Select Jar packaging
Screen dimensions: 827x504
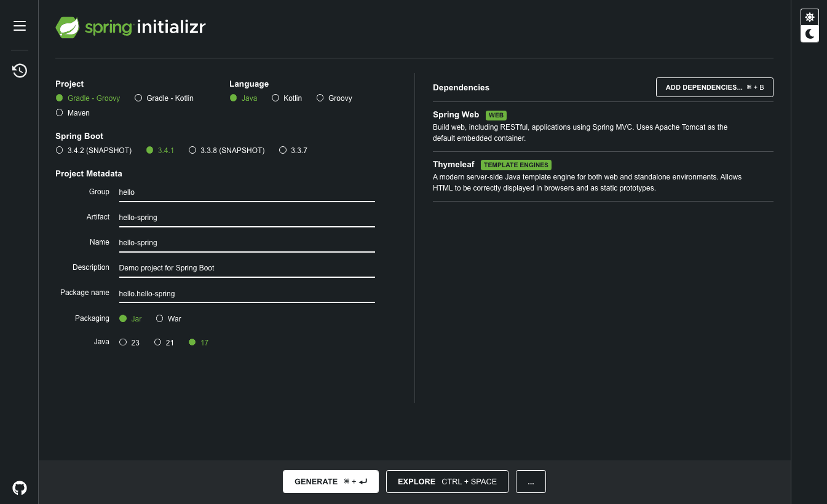pos(130,319)
